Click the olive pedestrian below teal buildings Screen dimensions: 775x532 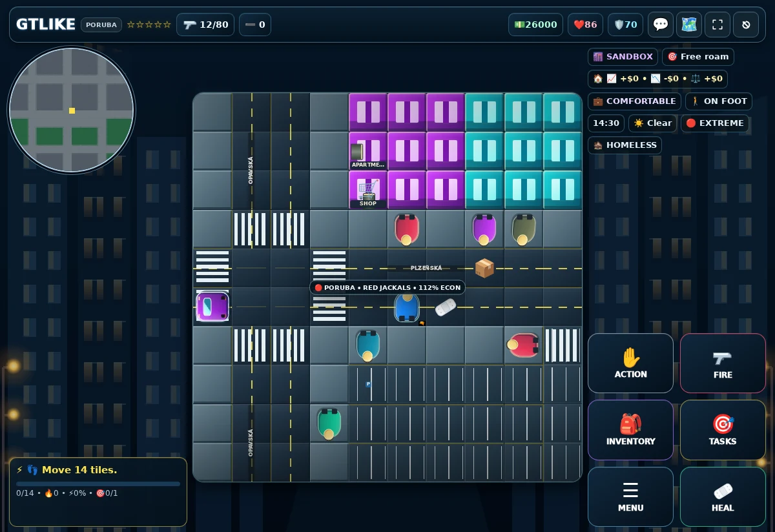tap(523, 229)
